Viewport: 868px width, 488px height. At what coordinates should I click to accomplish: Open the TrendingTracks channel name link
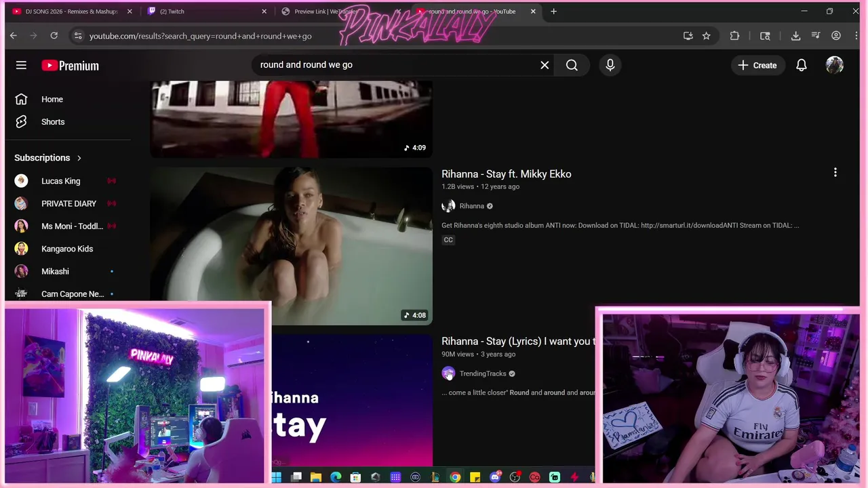[x=483, y=373]
